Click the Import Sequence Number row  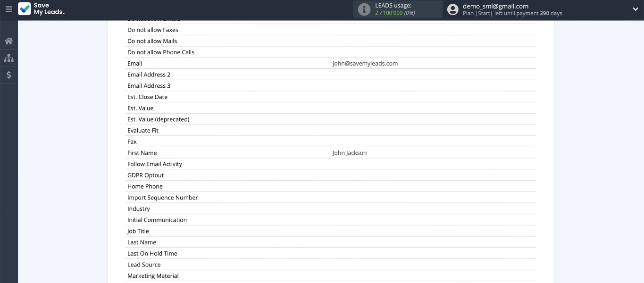pos(330,198)
